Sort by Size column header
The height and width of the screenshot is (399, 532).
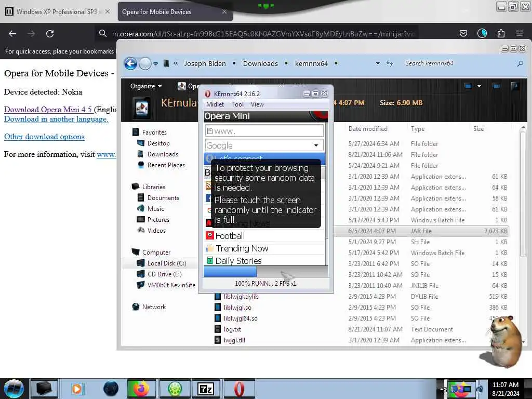coord(478,129)
